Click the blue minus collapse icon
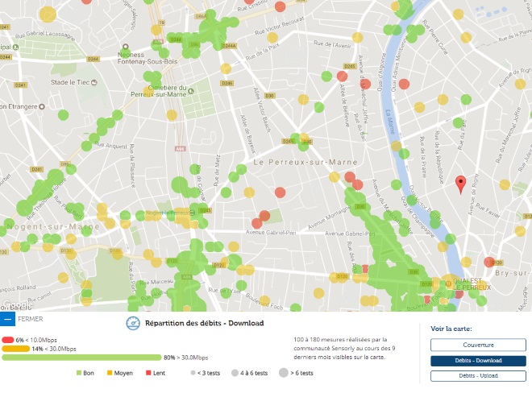This screenshot has height=393, width=532. (x=10, y=317)
